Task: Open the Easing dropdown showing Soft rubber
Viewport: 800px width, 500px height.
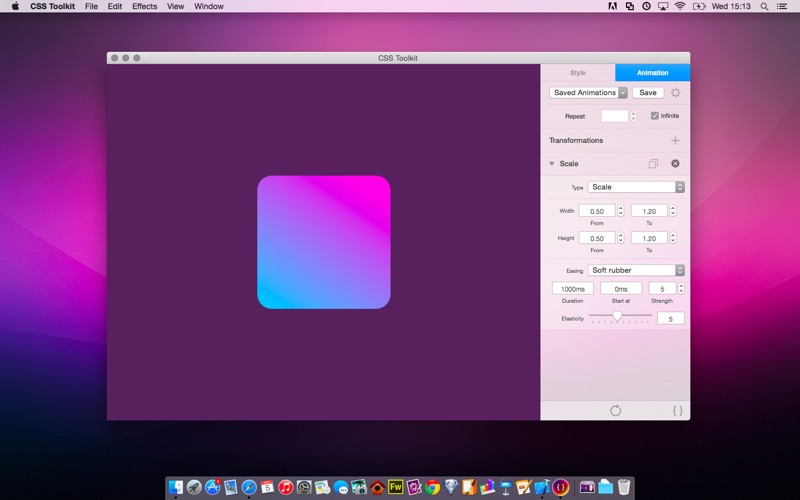Action: [x=636, y=270]
